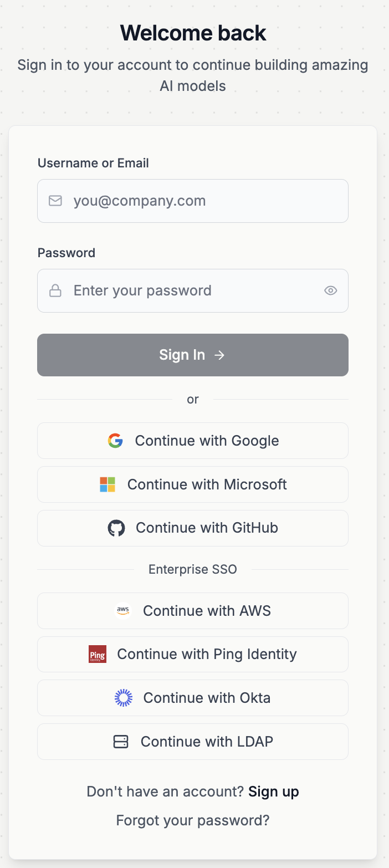Viewport: 389px width, 868px height.
Task: Click the GitHub cat icon
Action: [116, 528]
